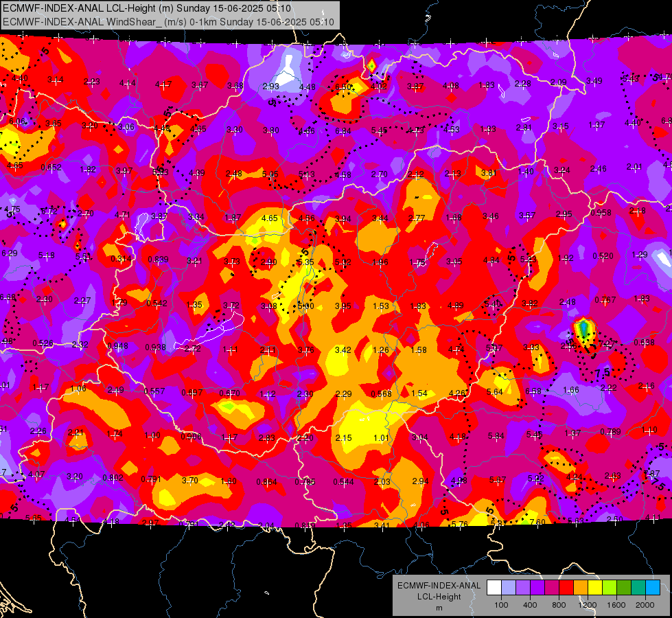This screenshot has width=672, height=618.
Task: Select the yellow swatch in the legend bar
Action: [595, 587]
